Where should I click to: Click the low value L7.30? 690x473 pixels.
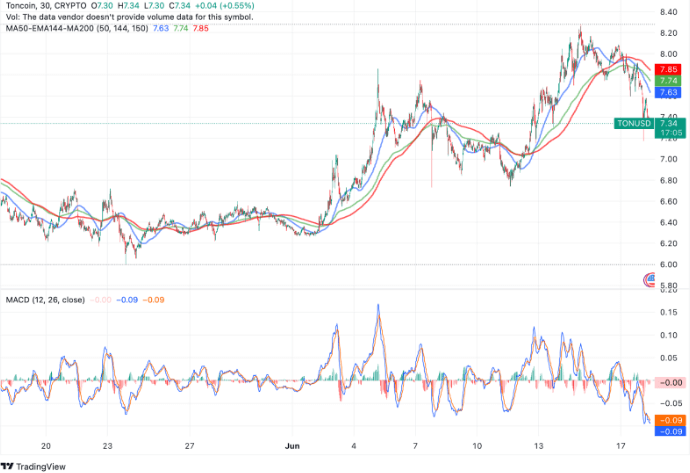pos(154,6)
